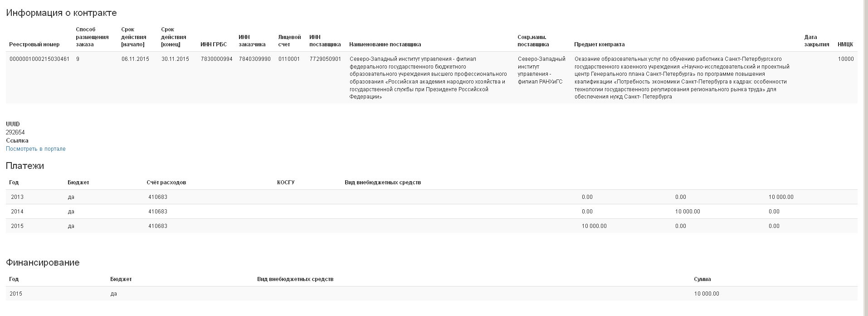868x316 pixels.
Task: Select НМЦК value 10000
Action: pyautogui.click(x=846, y=59)
